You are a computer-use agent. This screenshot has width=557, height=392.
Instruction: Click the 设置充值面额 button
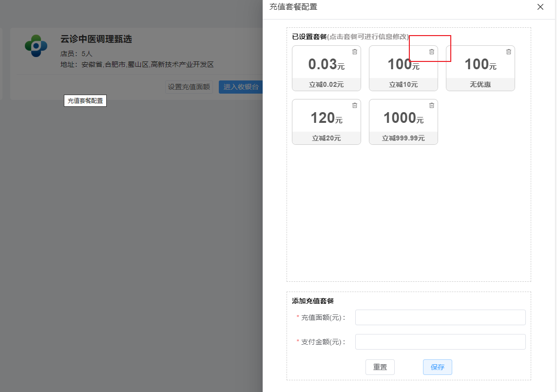point(189,87)
